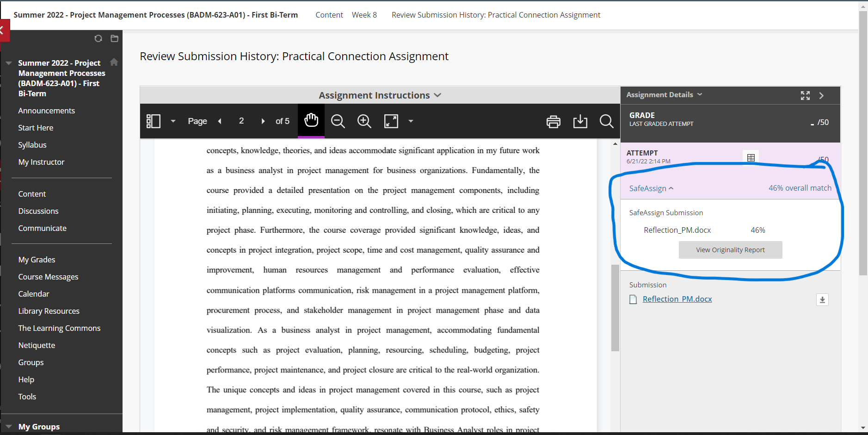
Task: Open the Reflection_PM.docx submission link
Action: (x=677, y=299)
